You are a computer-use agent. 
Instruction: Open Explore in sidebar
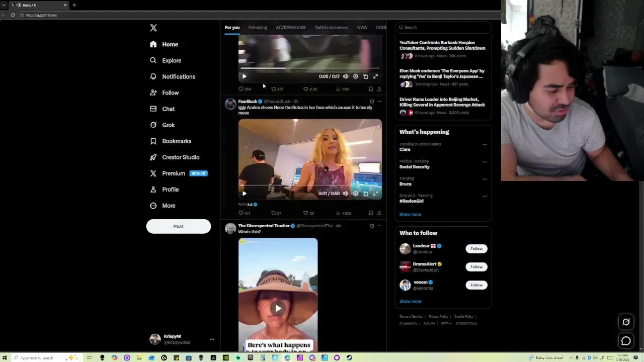point(166,60)
